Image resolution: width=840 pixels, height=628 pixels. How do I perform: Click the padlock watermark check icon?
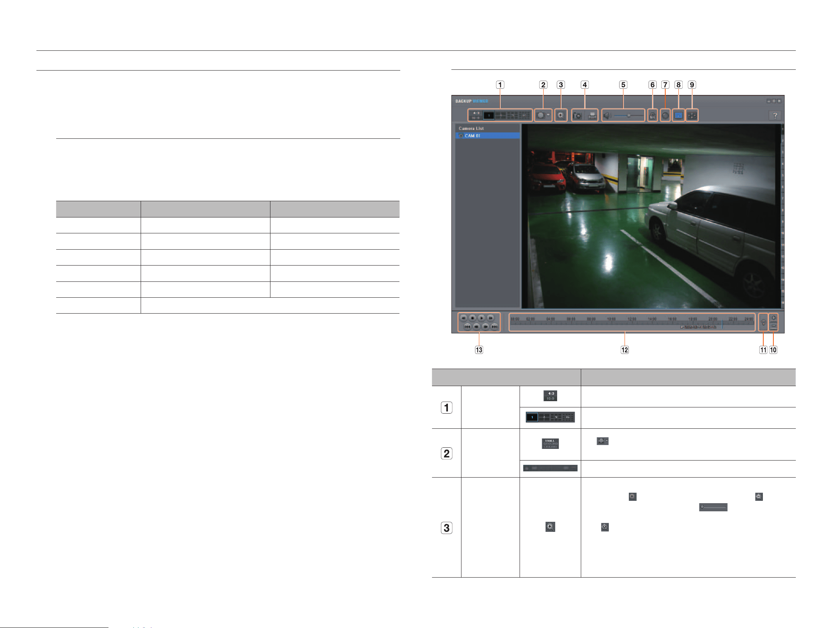[652, 116]
